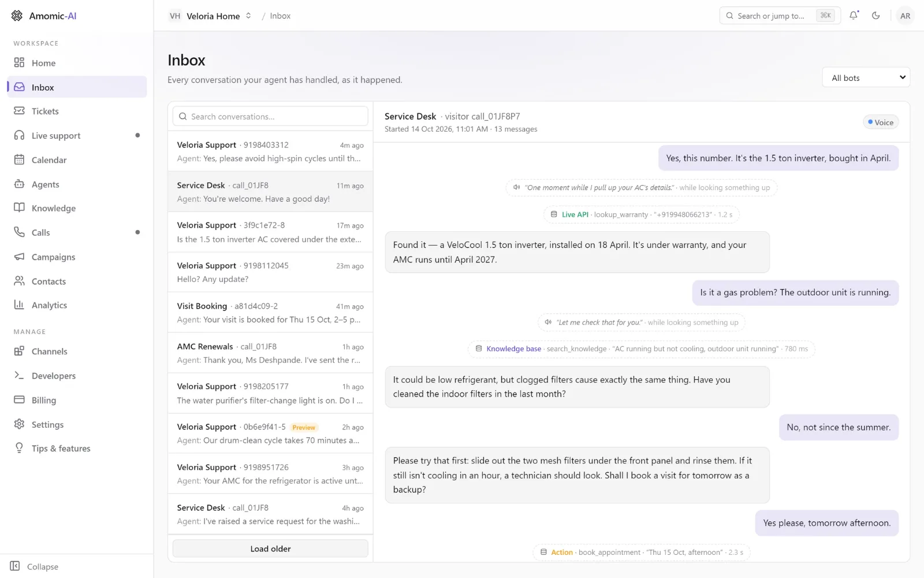Click the Developers terminal icon

[19, 376]
